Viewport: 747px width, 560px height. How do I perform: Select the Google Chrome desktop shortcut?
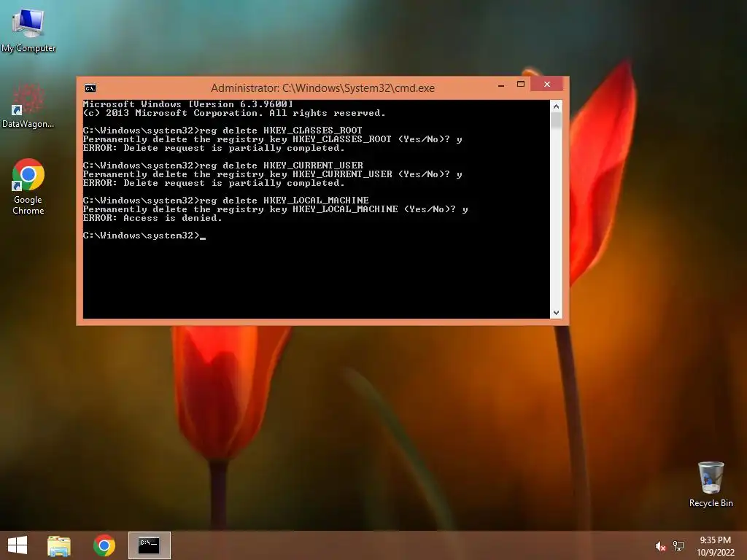tap(28, 186)
